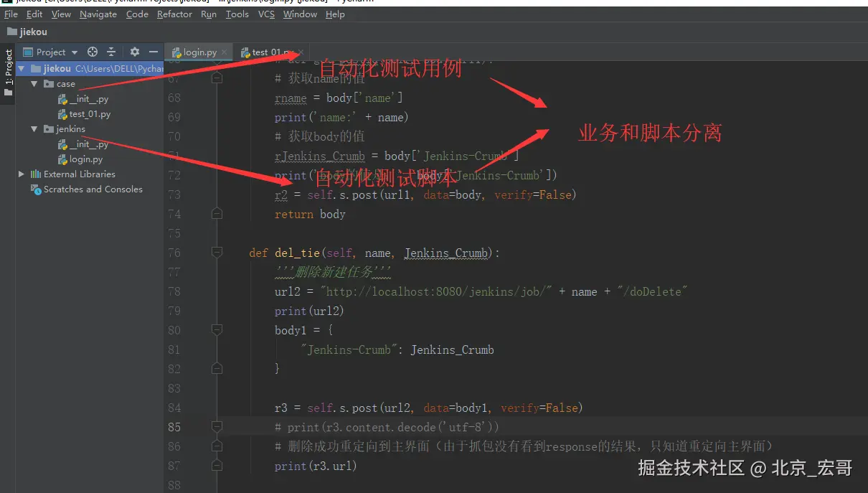868x493 pixels.
Task: Collapse the case folder arrow
Action: click(x=34, y=84)
